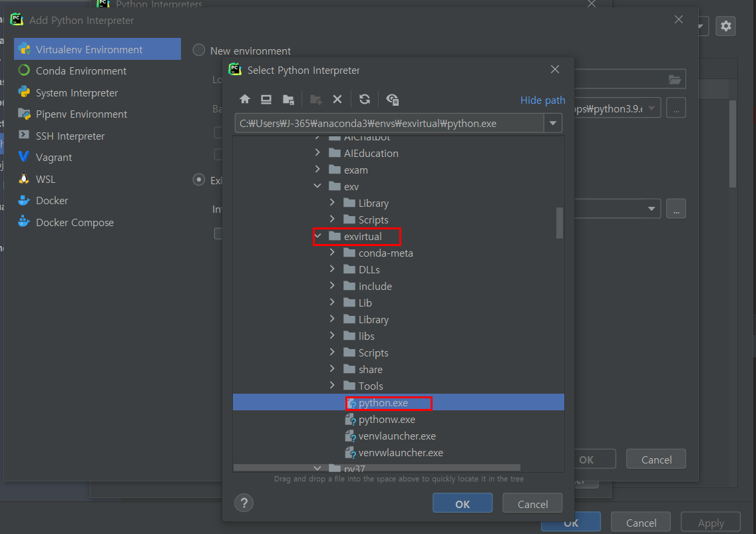This screenshot has height=534, width=756.
Task: Expand the DLLs folder
Action: pos(332,269)
